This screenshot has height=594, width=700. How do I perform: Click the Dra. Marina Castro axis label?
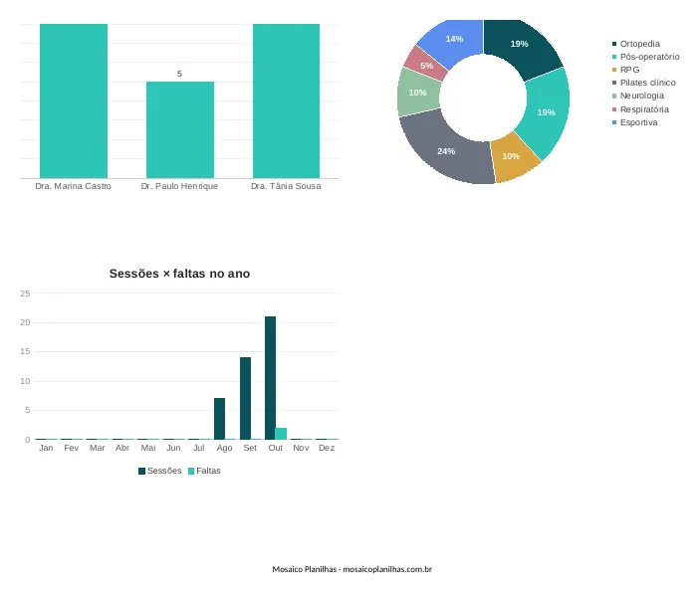[74, 186]
